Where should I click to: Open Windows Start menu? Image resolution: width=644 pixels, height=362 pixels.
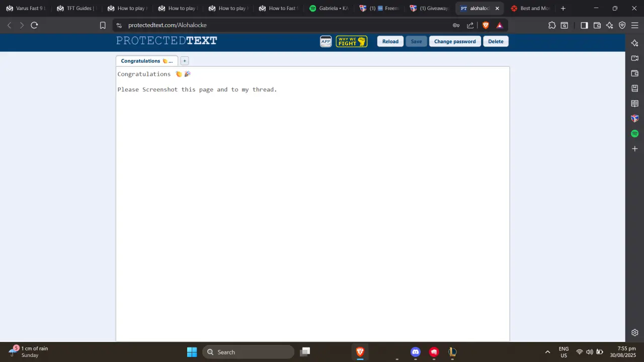pos(192,352)
